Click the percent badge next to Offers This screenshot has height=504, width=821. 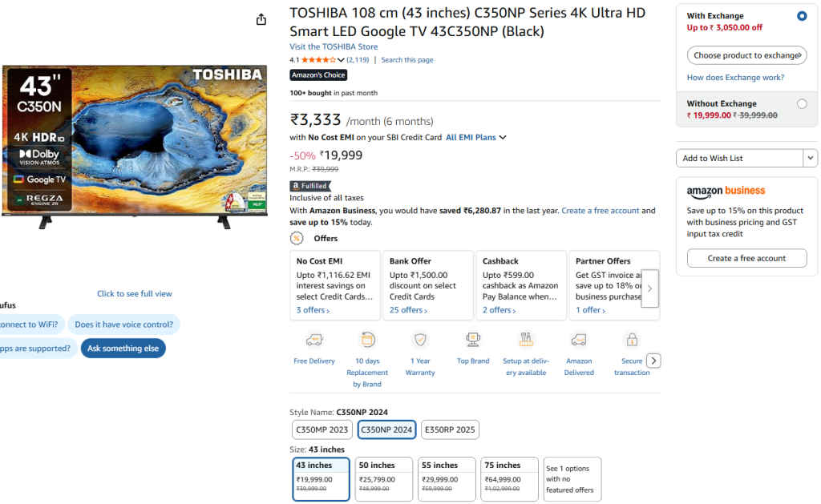(x=296, y=237)
